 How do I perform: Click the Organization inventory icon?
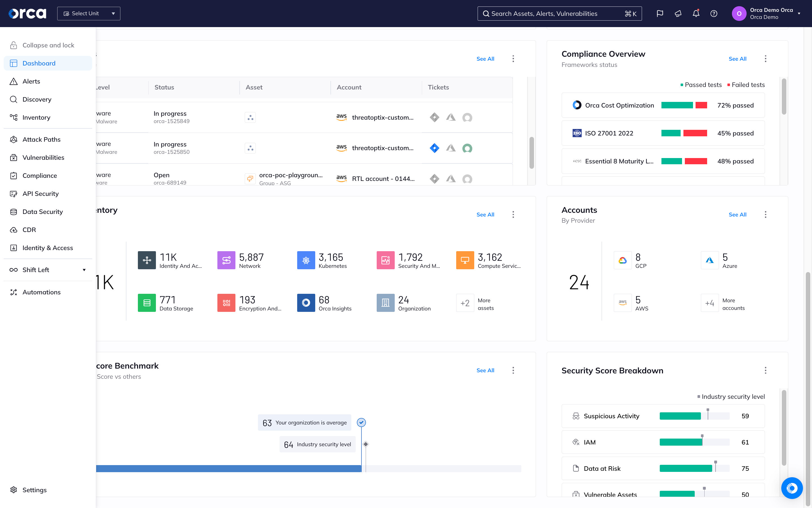(x=385, y=303)
